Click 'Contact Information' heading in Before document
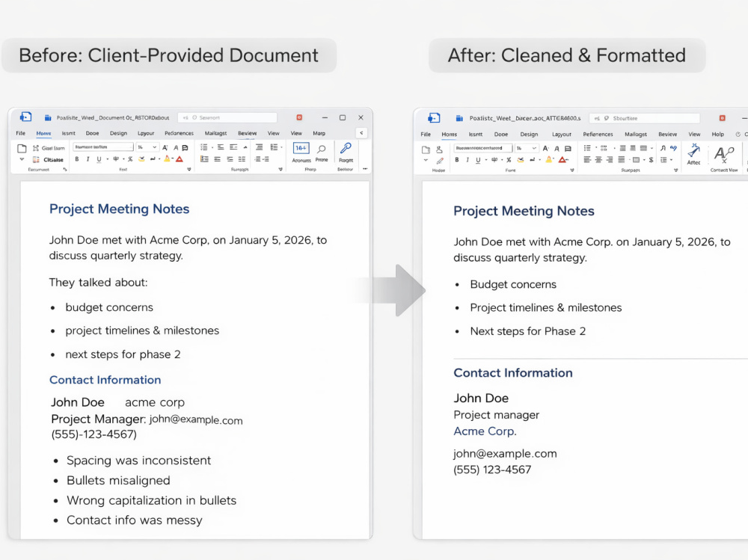Screen dimensions: 748x560 point(105,380)
